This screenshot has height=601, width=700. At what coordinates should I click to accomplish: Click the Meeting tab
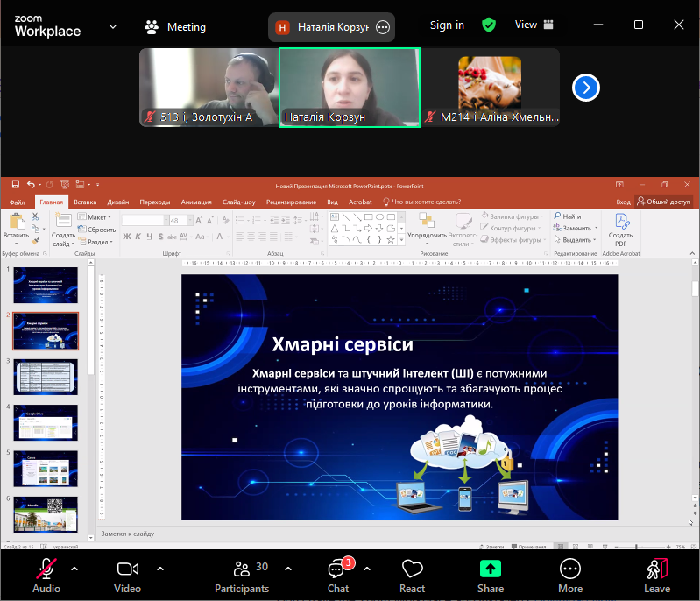[x=175, y=27]
